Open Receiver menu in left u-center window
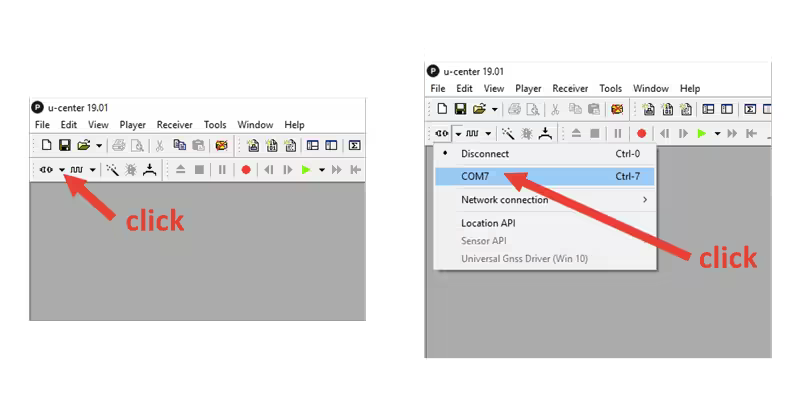This screenshot has height=420, width=800. [x=174, y=125]
